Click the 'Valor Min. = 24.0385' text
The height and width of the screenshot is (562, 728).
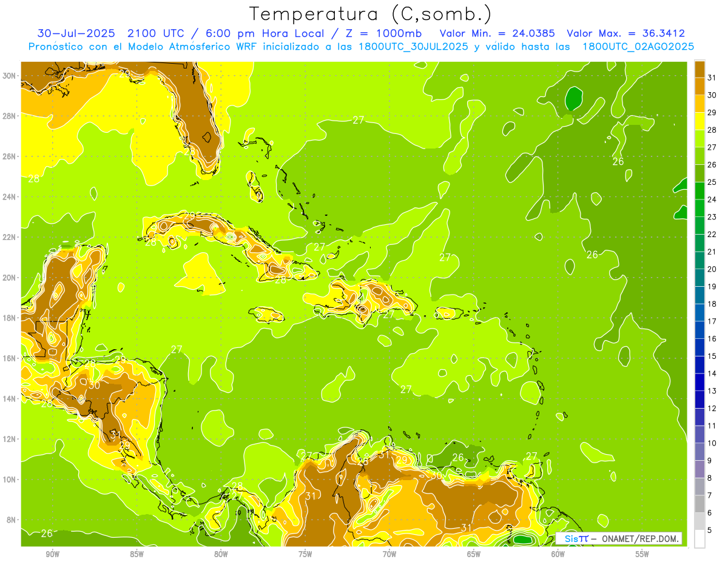coord(497,33)
